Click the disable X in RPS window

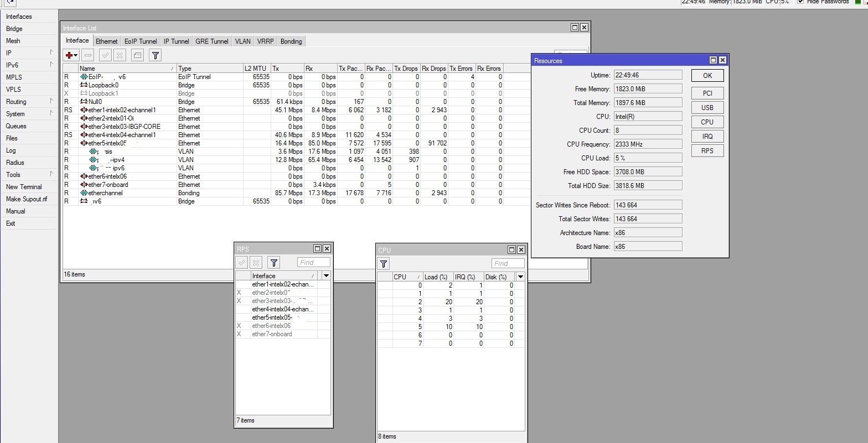pos(256,262)
